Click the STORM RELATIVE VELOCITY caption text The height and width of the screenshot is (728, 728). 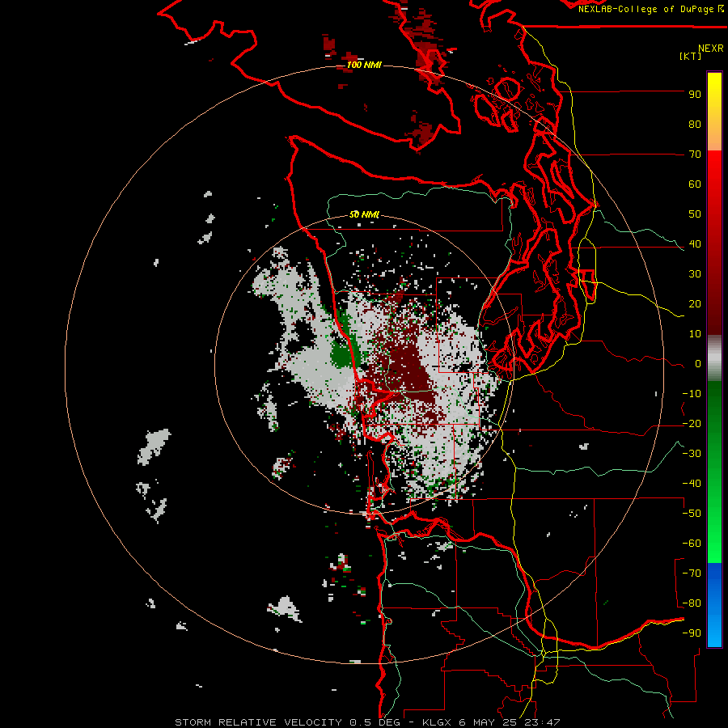258,722
